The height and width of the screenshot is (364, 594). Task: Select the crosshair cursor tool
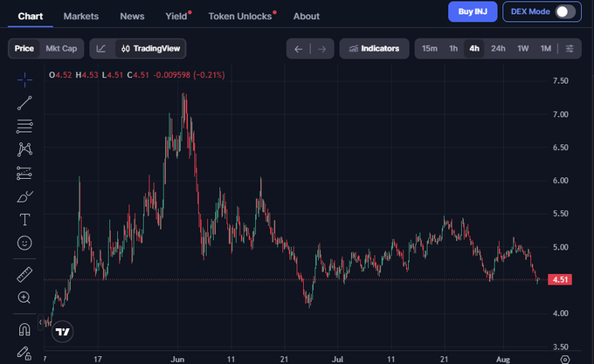click(x=24, y=79)
